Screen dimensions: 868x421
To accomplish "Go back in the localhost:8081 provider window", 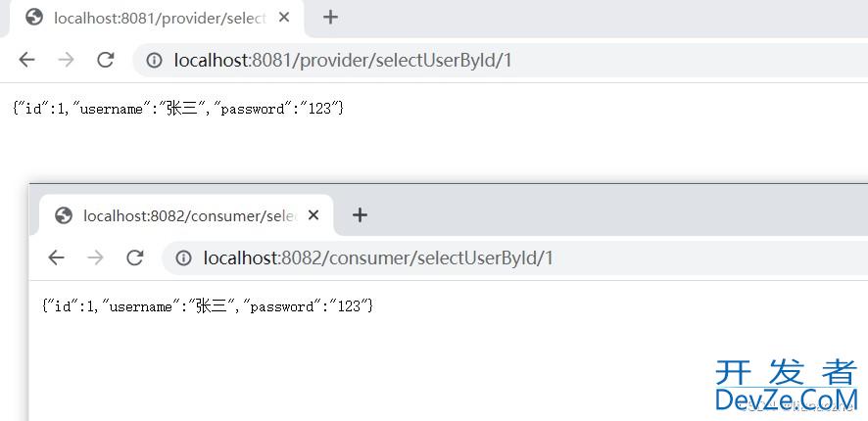I will [26, 60].
